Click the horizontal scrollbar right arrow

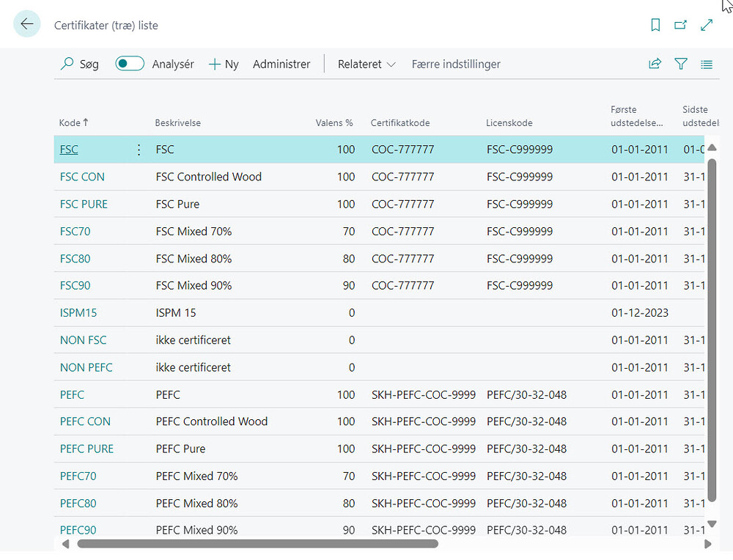pos(708,544)
